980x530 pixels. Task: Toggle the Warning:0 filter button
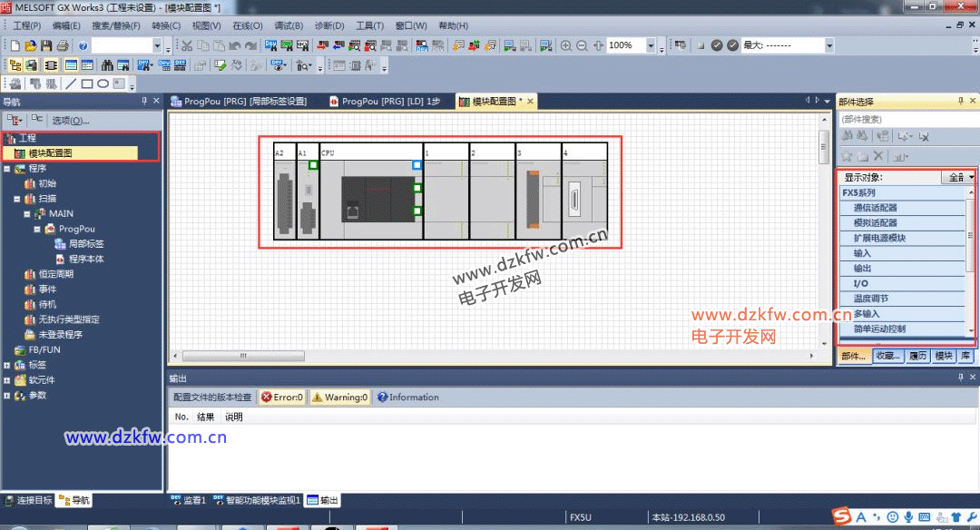coord(340,397)
